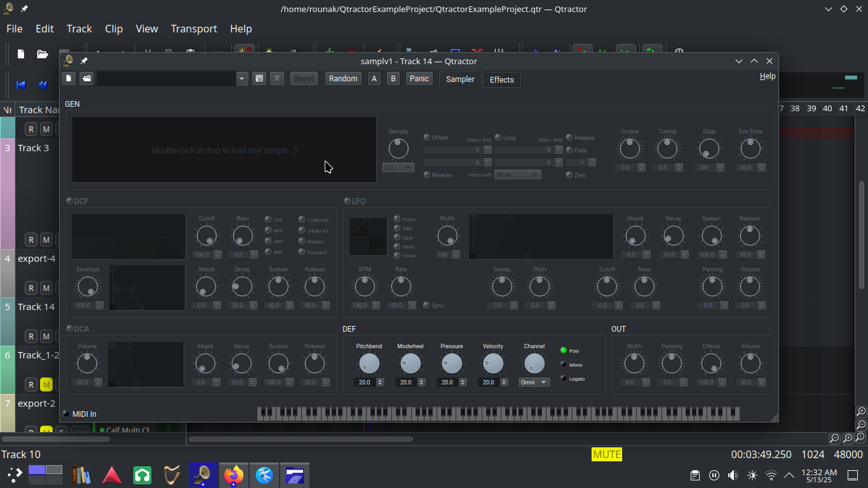Open the volume icon in system tray

733,475
